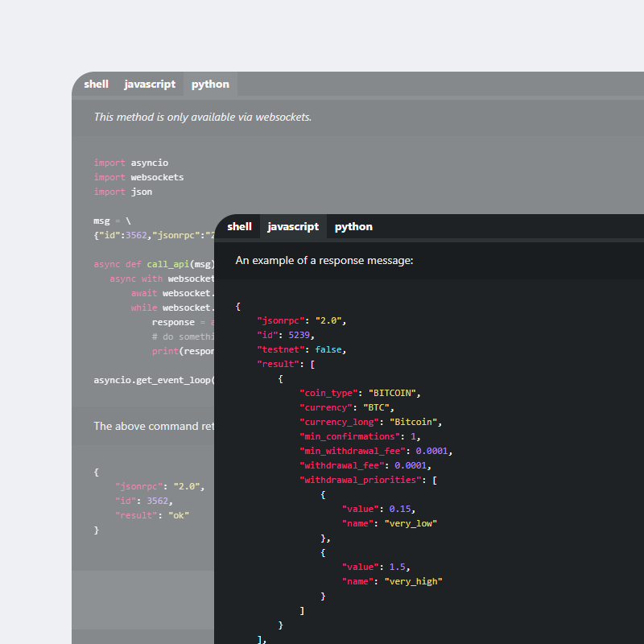Click the 'async def call_api' function definition
This screenshot has height=644, width=644.
(154, 264)
